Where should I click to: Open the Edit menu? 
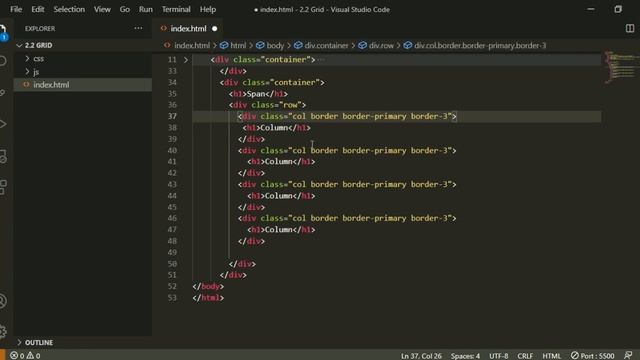tap(38, 9)
